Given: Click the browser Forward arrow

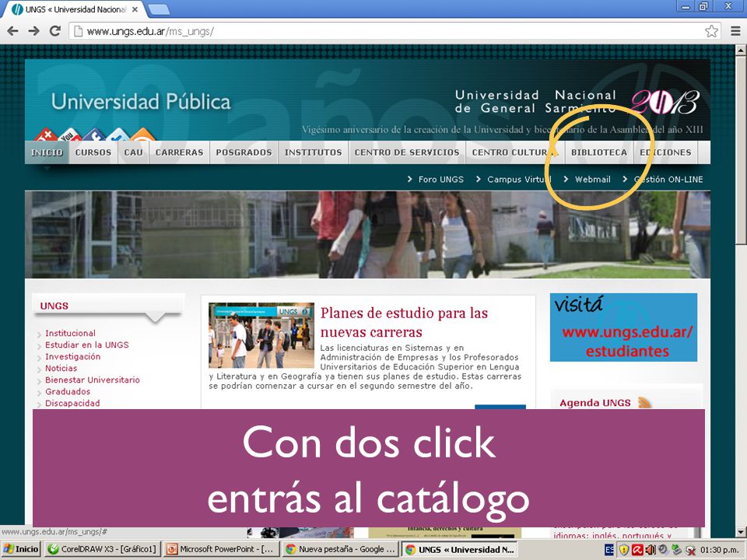Looking at the screenshot, I should [x=33, y=31].
